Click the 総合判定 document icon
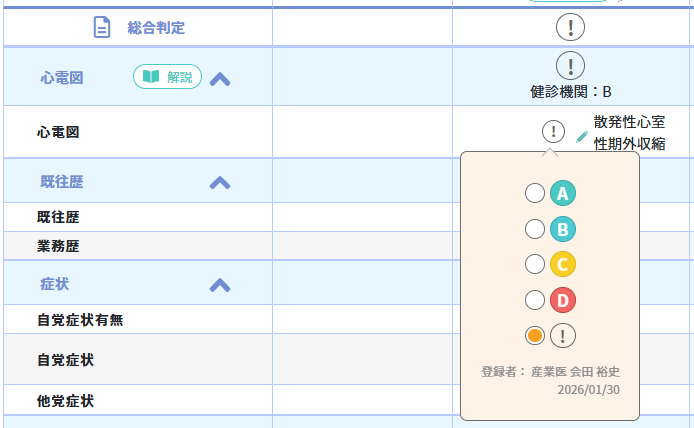The width and height of the screenshot is (694, 428). pos(102,28)
